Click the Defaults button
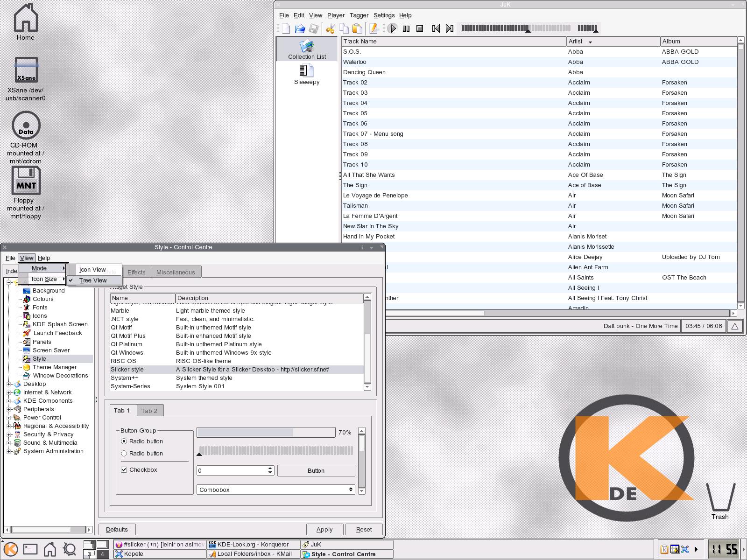Screen dimensions: 747x560 coord(117,529)
